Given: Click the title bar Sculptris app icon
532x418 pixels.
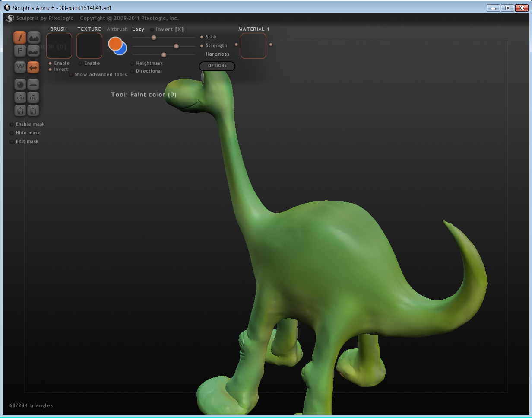Looking at the screenshot, I should click(x=7, y=8).
